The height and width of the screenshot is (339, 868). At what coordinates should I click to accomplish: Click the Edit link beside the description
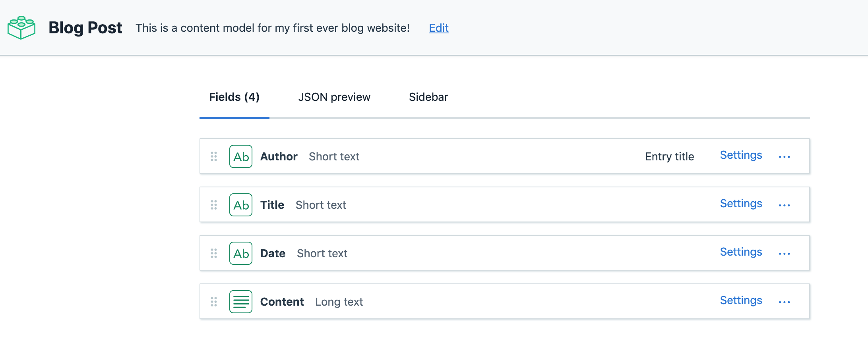(439, 28)
